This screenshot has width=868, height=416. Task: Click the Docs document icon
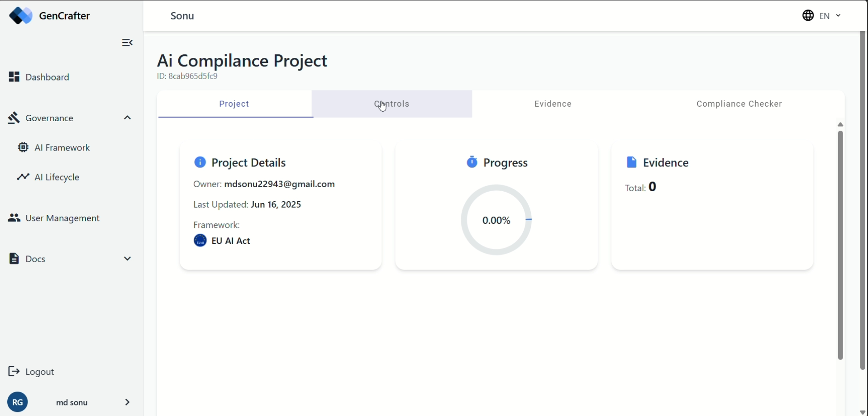pos(14,259)
